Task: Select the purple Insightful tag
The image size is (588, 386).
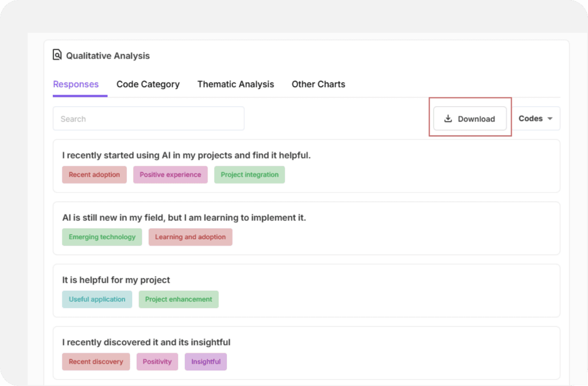Action: pos(206,362)
